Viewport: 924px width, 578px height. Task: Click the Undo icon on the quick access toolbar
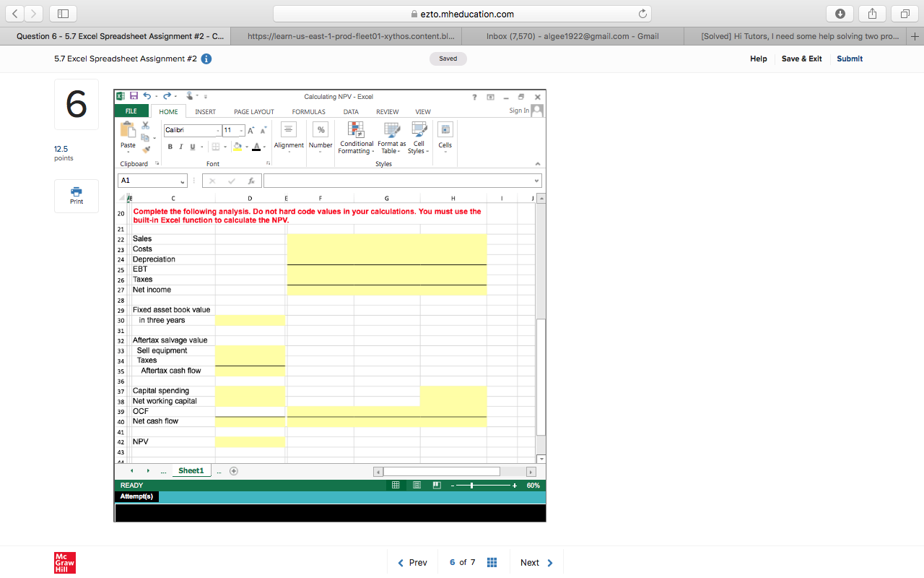click(147, 95)
